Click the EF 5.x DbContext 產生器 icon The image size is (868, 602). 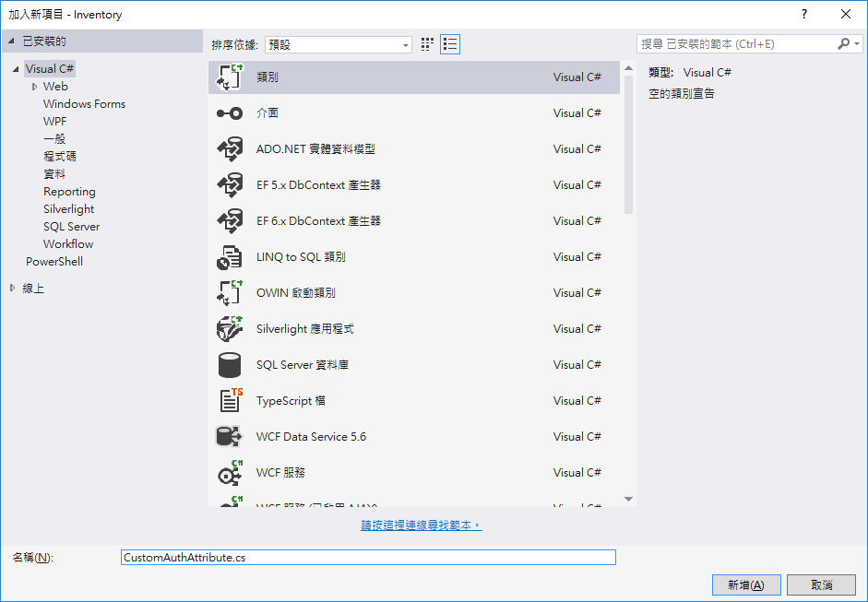(230, 185)
